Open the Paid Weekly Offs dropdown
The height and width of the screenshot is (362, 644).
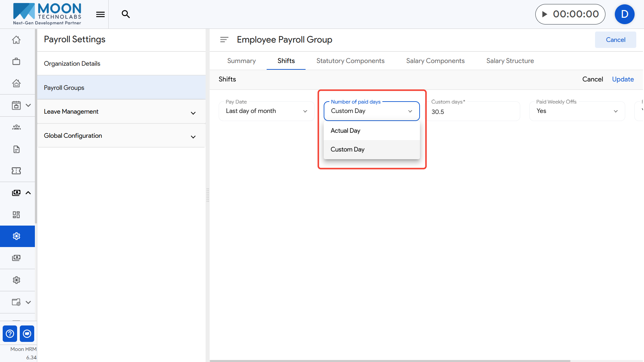tap(577, 111)
